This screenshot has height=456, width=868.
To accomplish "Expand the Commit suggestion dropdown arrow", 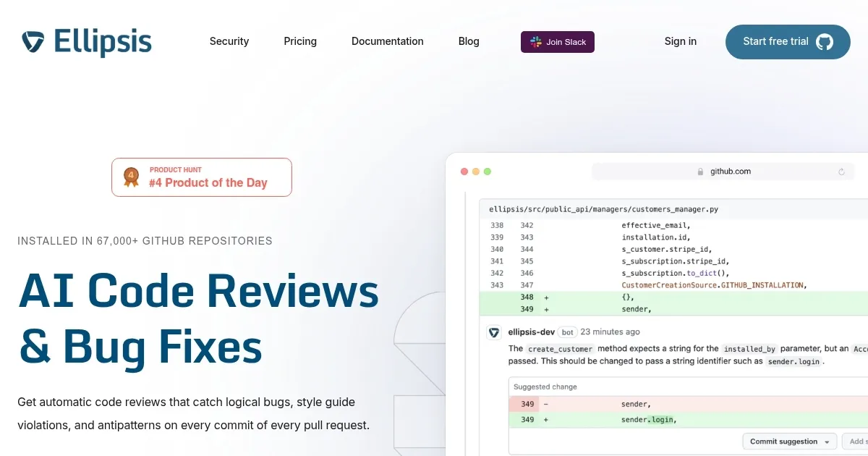I will point(826,442).
